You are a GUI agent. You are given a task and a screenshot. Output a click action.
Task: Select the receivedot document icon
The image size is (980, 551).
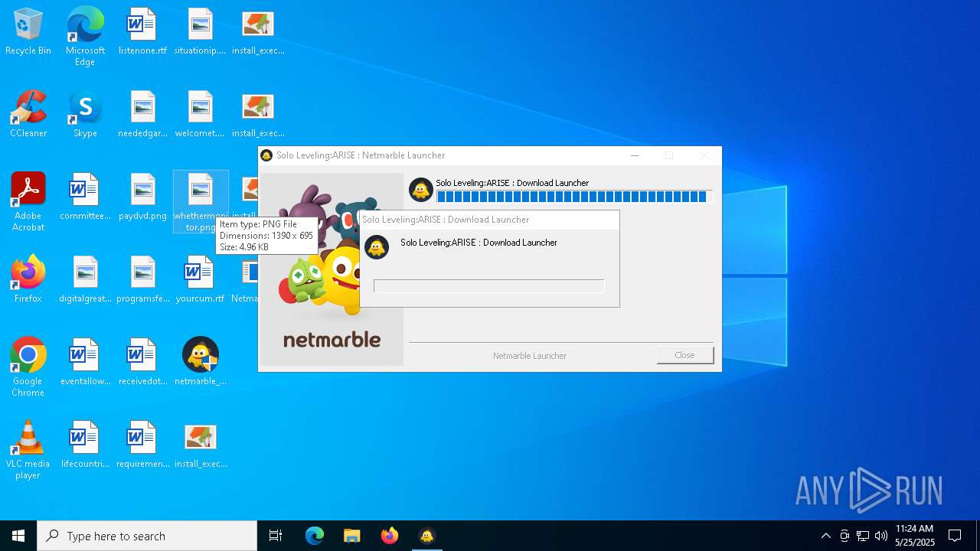[x=142, y=363]
